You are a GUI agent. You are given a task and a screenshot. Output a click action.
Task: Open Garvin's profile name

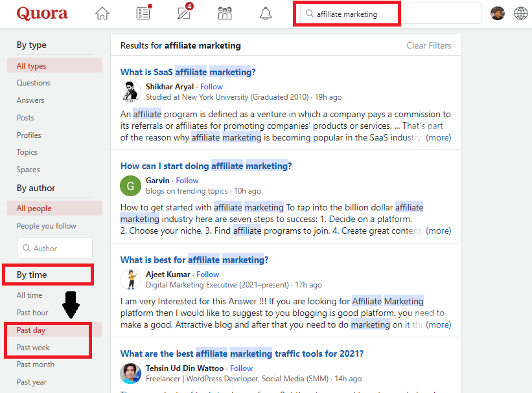pos(157,181)
